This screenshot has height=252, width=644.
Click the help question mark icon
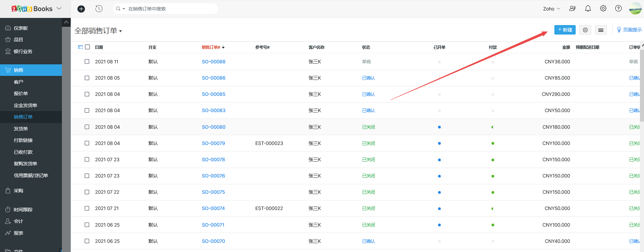point(618,9)
